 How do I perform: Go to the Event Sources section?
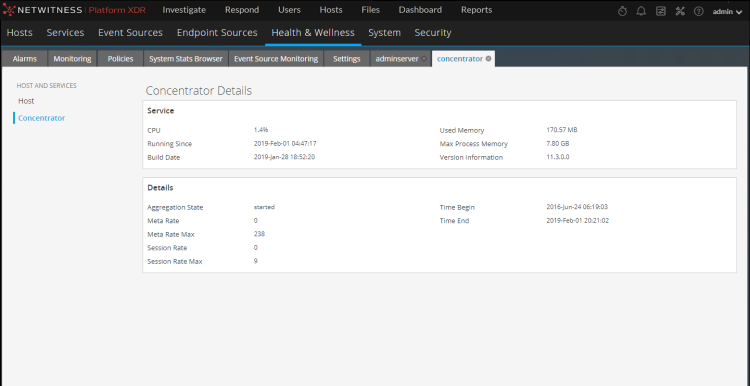click(x=131, y=33)
